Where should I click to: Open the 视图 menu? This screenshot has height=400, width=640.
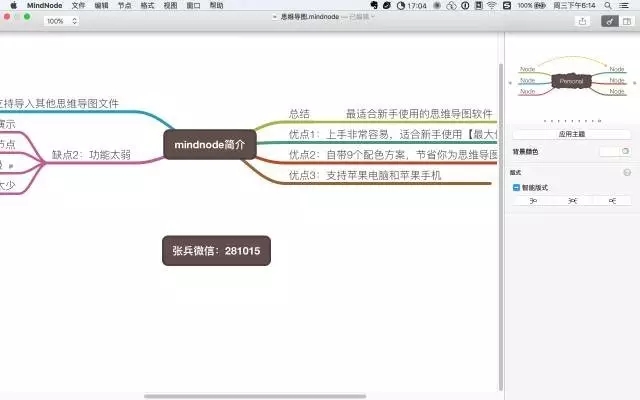[170, 5]
